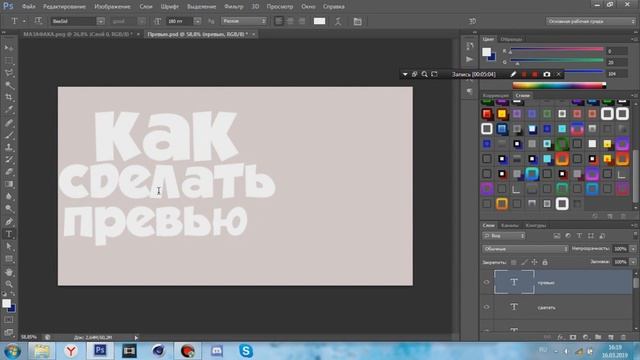Open the layer blend mode dropdown
Screen dimensions: 640x360
click(x=525, y=249)
